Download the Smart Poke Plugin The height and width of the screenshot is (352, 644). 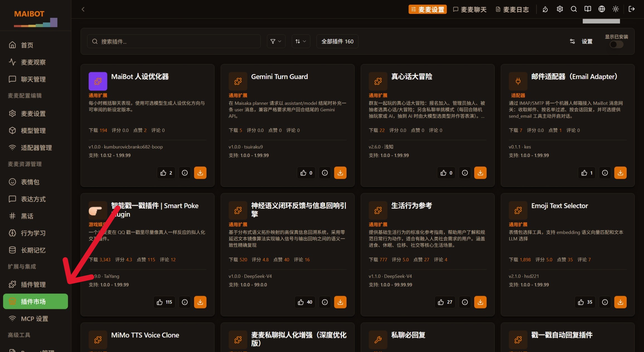click(200, 302)
